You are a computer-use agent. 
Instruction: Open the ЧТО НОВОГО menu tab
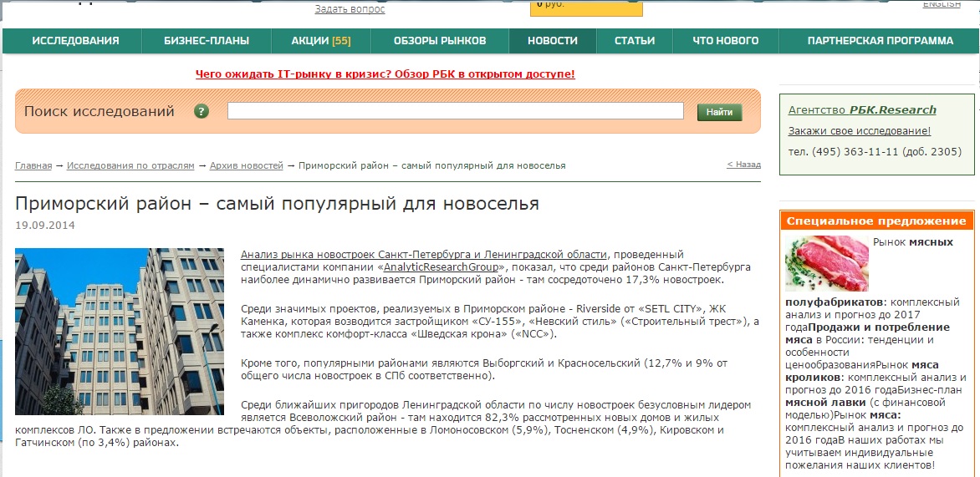(726, 41)
